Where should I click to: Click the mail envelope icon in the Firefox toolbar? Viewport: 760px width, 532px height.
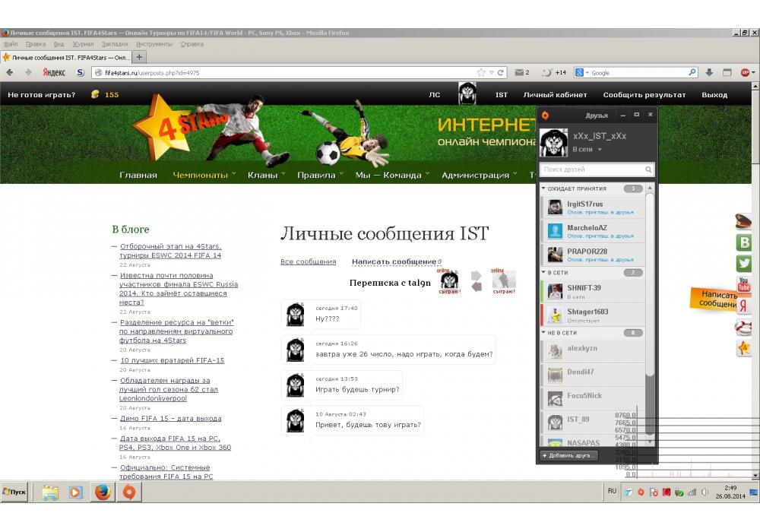(518, 73)
